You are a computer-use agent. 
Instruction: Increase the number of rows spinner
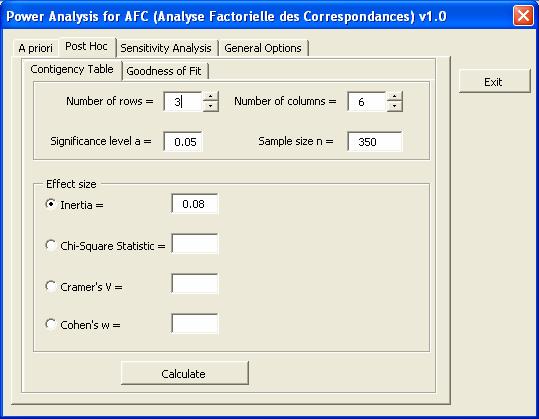click(x=210, y=97)
